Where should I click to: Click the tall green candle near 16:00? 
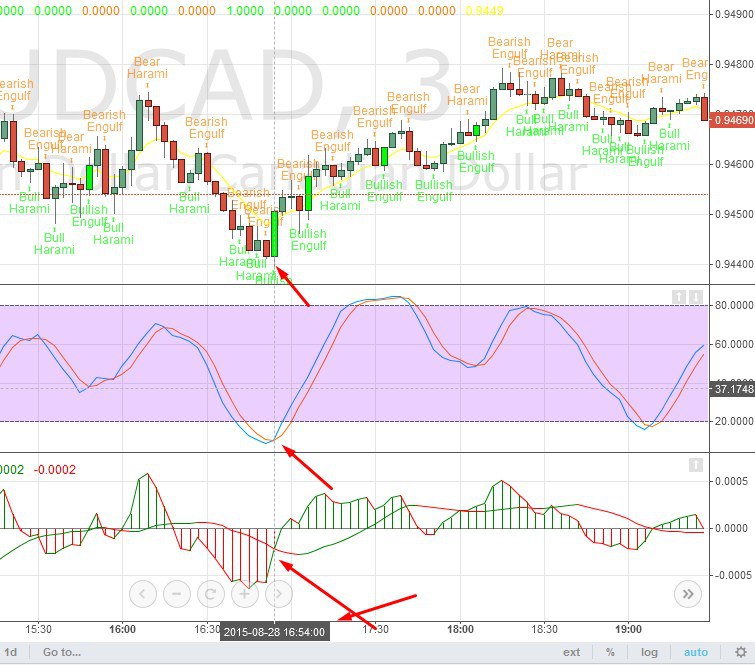click(140, 125)
